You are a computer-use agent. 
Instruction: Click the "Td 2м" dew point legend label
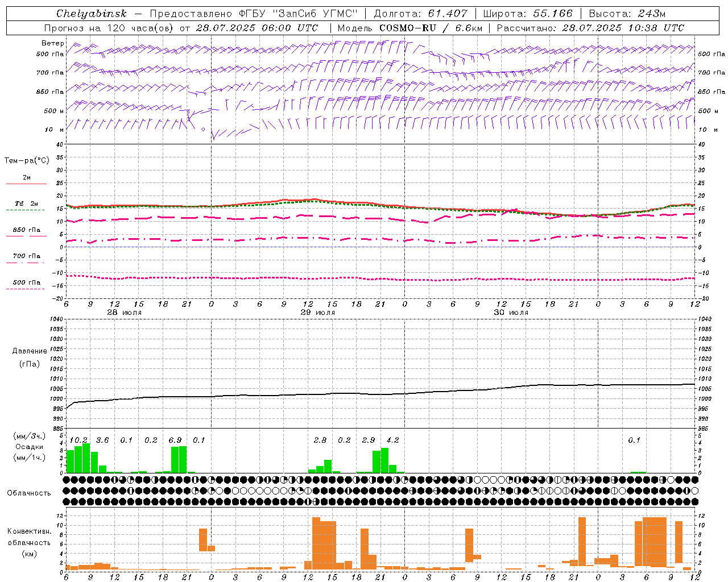(x=26, y=203)
